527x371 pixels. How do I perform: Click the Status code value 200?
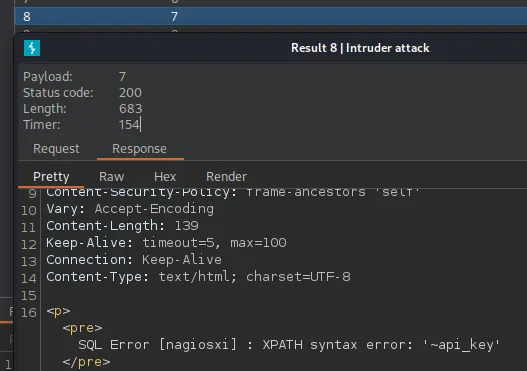130,92
